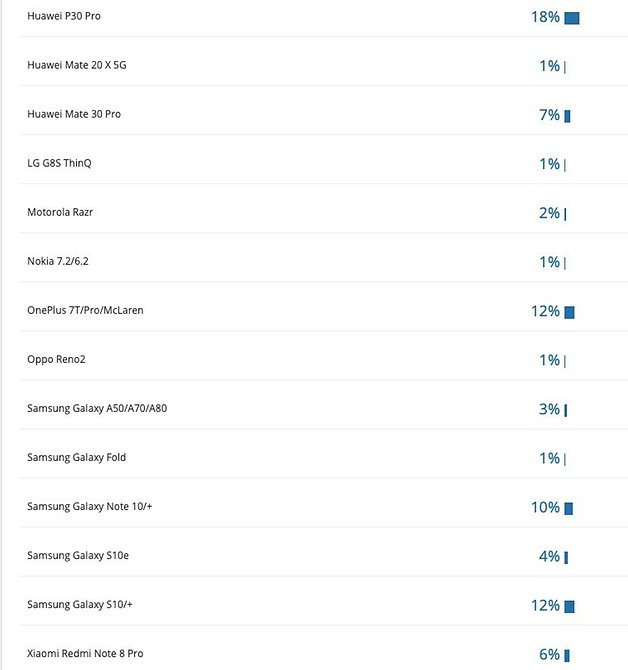Image resolution: width=628 pixels, height=670 pixels.
Task: Choose the Samsung Galaxy Fold option
Action: [76, 458]
